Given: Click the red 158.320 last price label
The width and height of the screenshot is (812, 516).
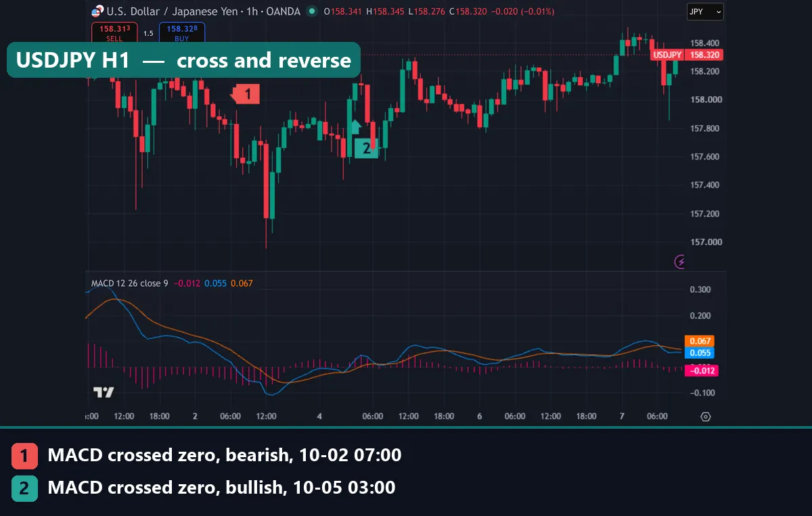Looking at the screenshot, I should [704, 55].
